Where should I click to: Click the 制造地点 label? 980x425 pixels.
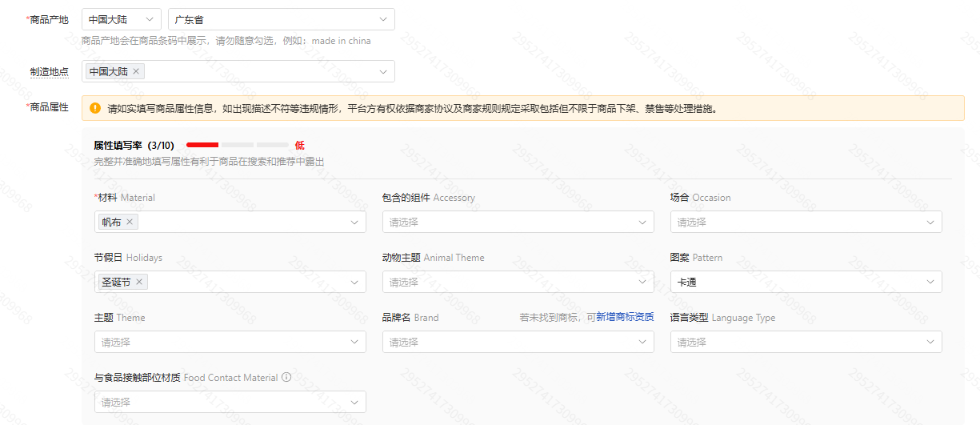coord(50,71)
